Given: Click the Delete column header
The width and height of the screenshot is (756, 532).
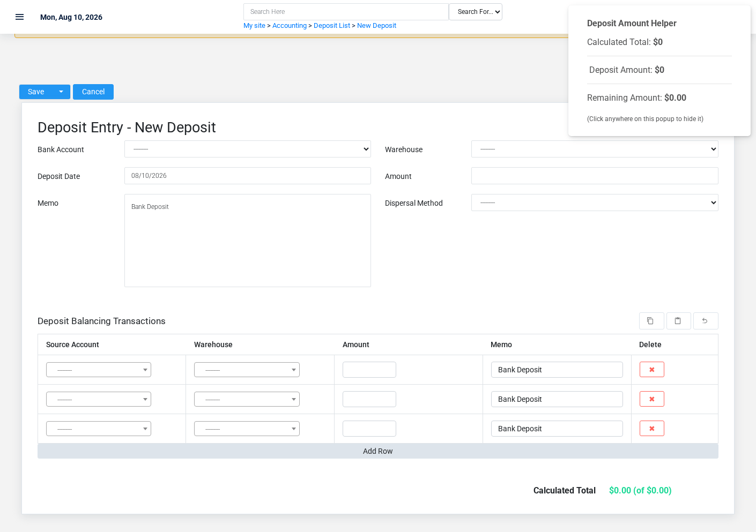Looking at the screenshot, I should pyautogui.click(x=650, y=344).
